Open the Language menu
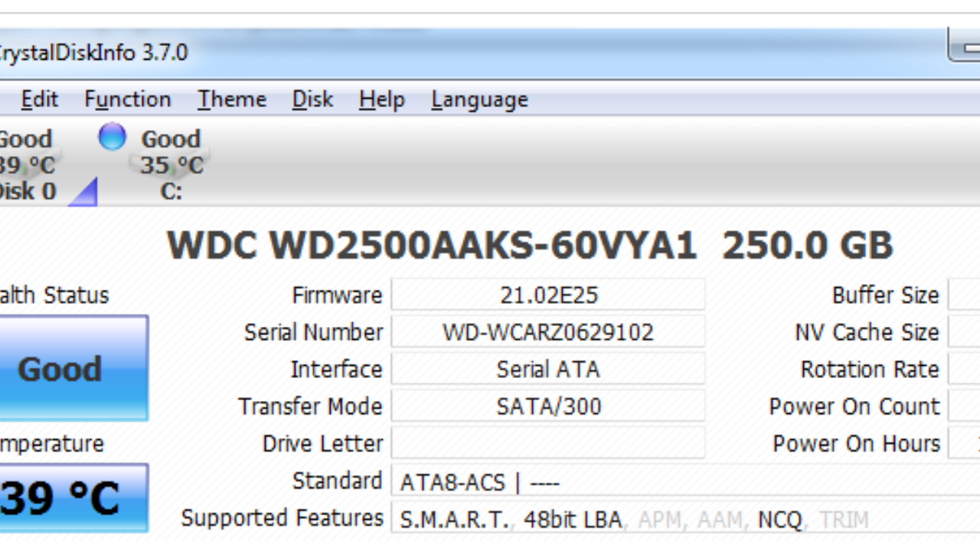The width and height of the screenshot is (980, 551). coord(479,99)
